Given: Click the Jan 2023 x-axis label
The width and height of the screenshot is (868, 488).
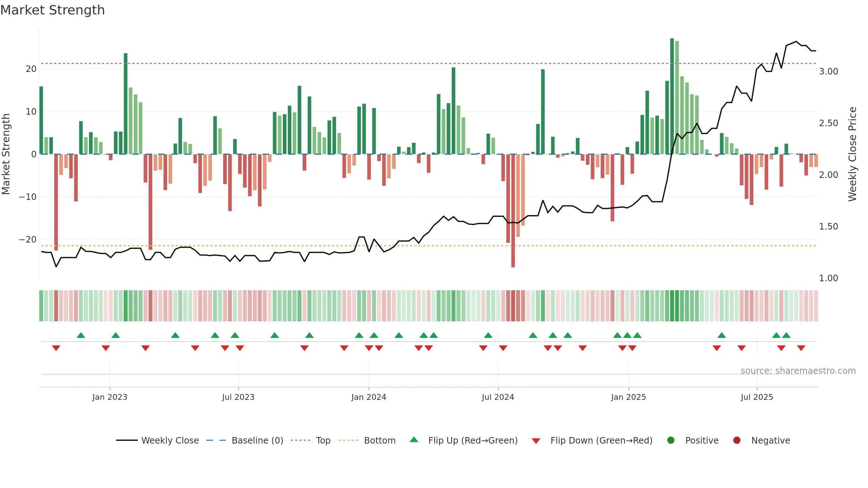Looking at the screenshot, I should click(x=110, y=397).
